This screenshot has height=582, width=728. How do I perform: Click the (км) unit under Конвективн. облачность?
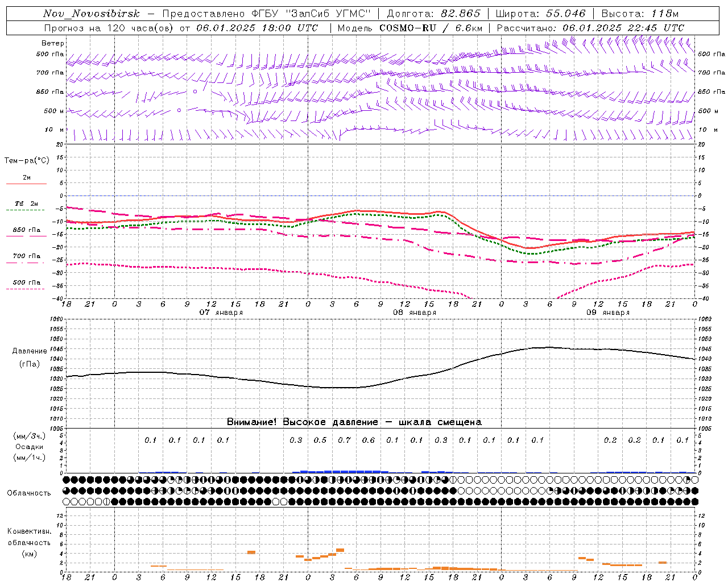(29, 554)
